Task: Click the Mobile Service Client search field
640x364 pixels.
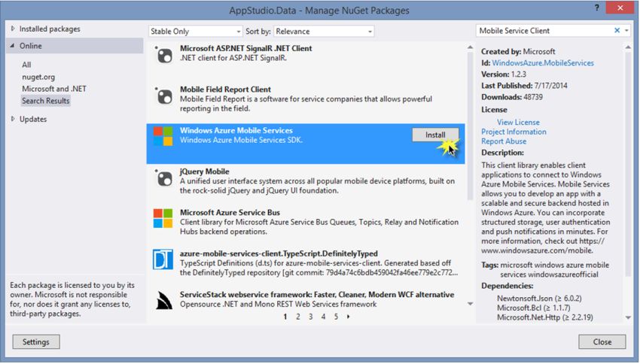Action: [x=544, y=31]
